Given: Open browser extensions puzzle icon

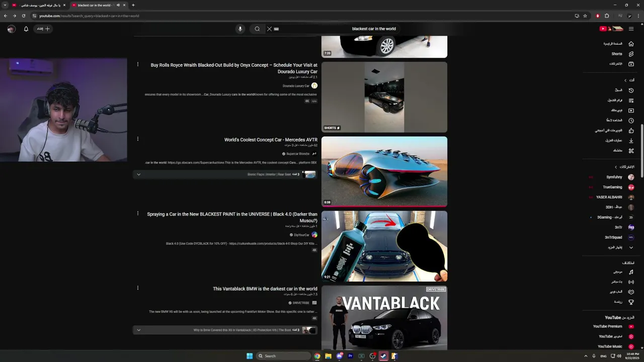Looking at the screenshot, I should tap(607, 16).
